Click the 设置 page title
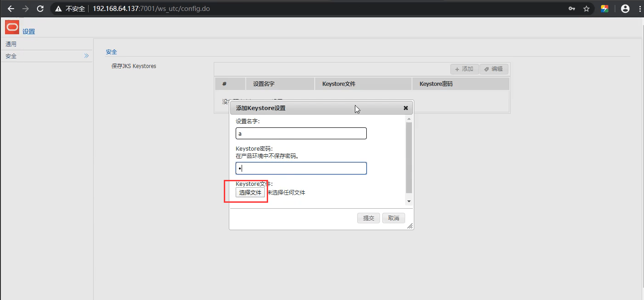Viewport: 644px width, 300px height. (29, 32)
